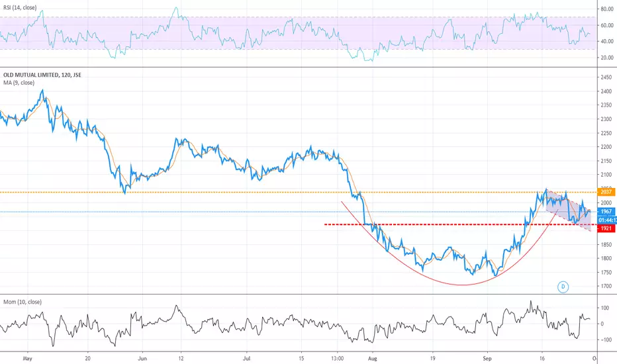617x364 pixels.
Task: Click the Jul date label on time axis
Action: (x=247, y=359)
